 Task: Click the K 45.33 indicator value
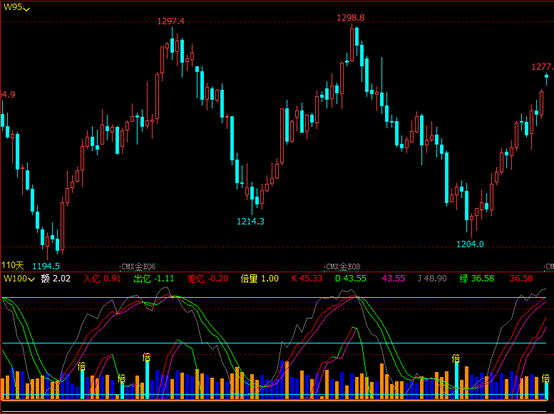coord(307,279)
